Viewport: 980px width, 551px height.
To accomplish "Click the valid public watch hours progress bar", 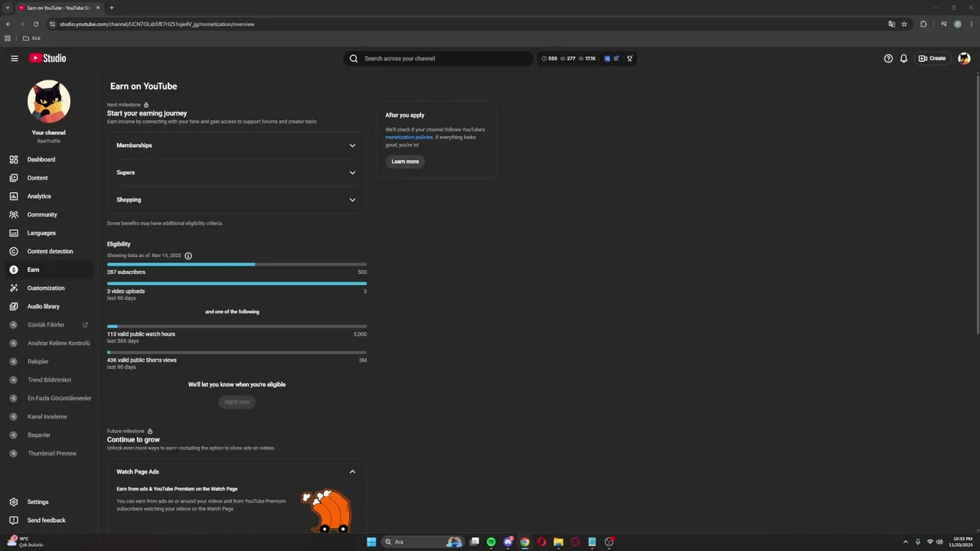I will (237, 327).
